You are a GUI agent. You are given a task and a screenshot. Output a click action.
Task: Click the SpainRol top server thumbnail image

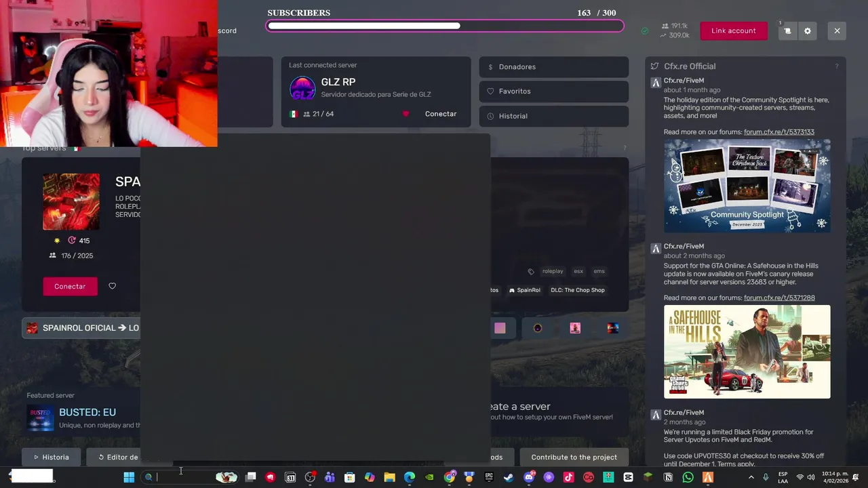pos(71,201)
